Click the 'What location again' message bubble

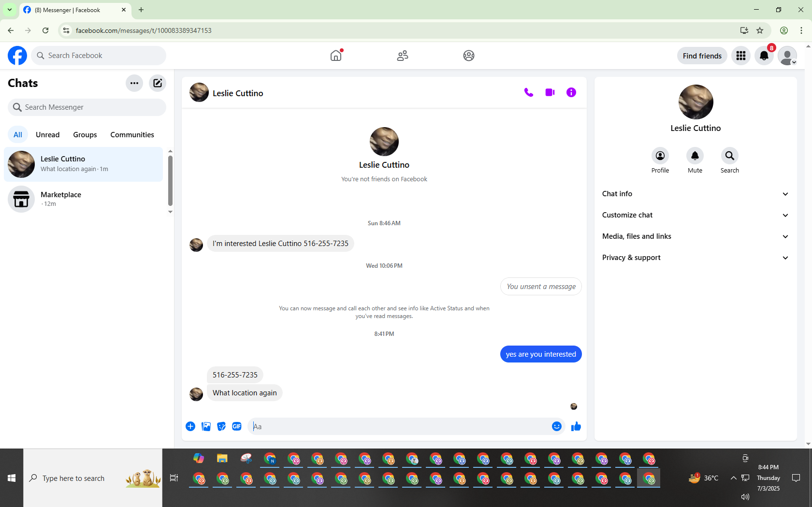[x=245, y=393]
